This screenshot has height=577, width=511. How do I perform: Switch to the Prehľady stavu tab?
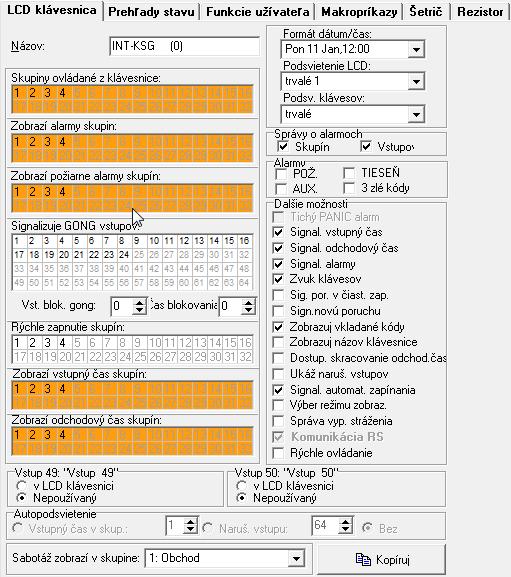(x=151, y=12)
